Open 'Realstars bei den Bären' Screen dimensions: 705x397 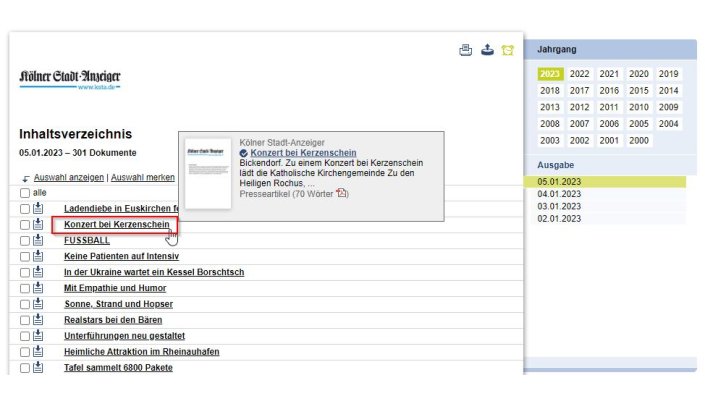point(113,320)
